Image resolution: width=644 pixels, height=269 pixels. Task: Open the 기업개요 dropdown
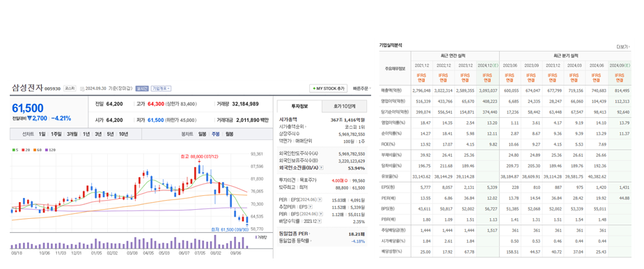pos(162,89)
